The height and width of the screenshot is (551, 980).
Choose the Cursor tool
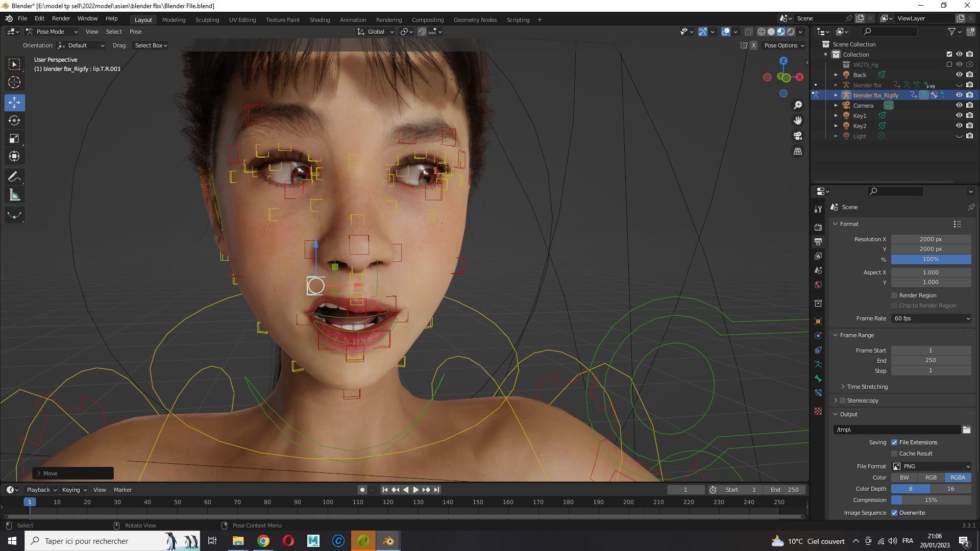pyautogui.click(x=14, y=82)
